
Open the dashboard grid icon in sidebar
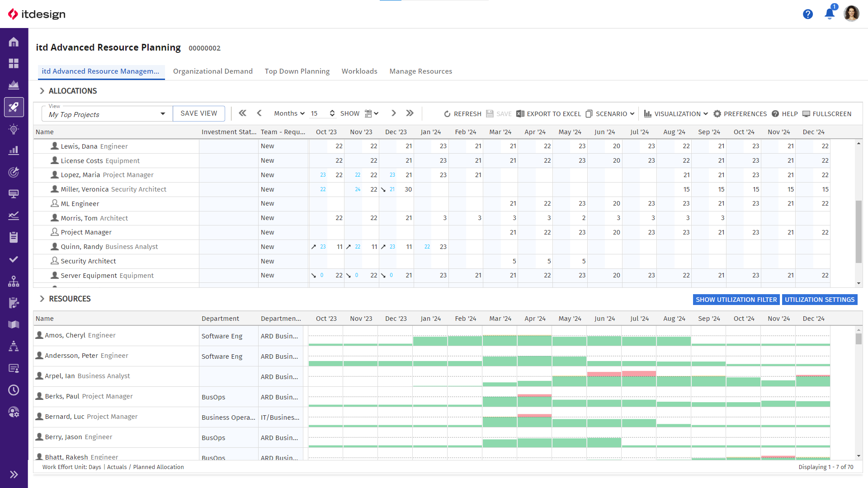click(x=14, y=63)
